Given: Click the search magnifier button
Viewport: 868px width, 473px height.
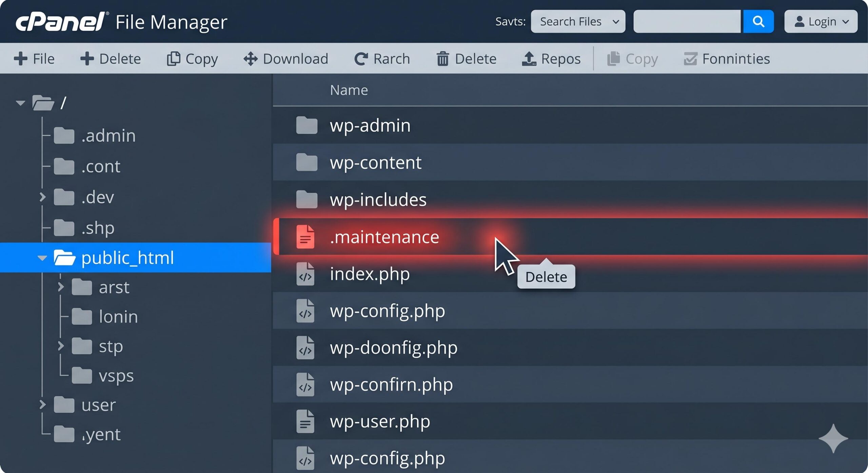Looking at the screenshot, I should pos(758,21).
